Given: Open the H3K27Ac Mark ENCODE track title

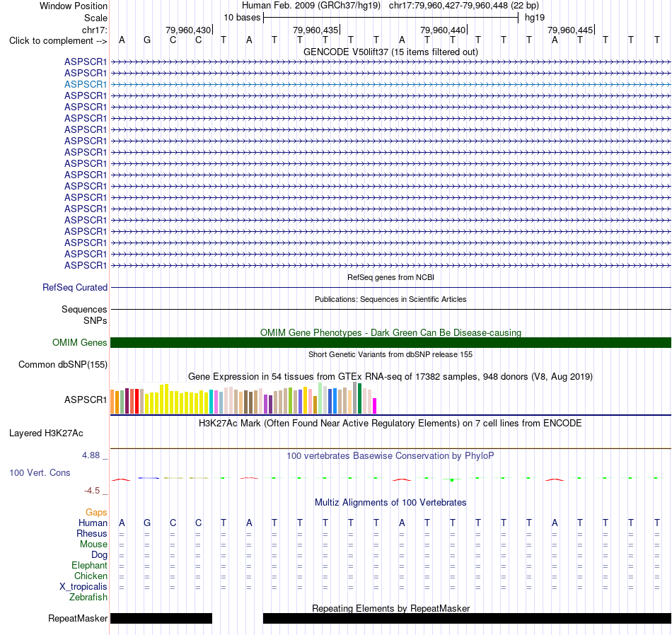Looking at the screenshot, I should (390, 424).
